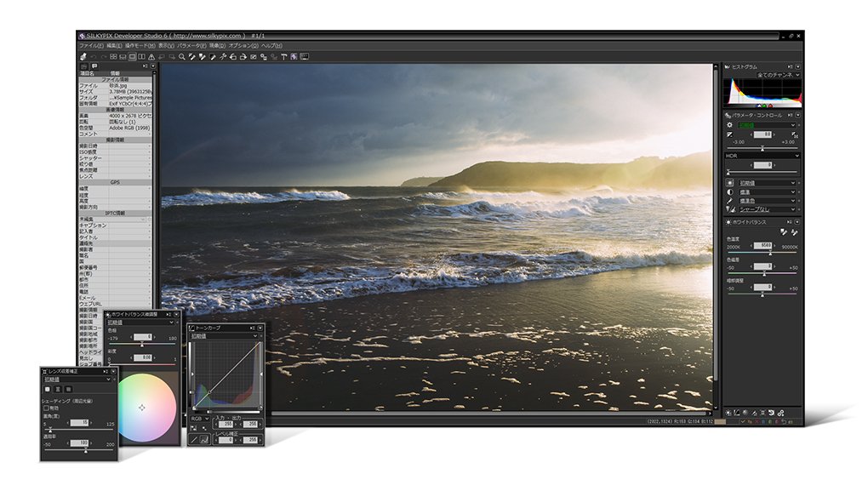Viewport: 868px width, 491px height.
Task: Click the first toolbar develop icon
Action: [x=83, y=56]
